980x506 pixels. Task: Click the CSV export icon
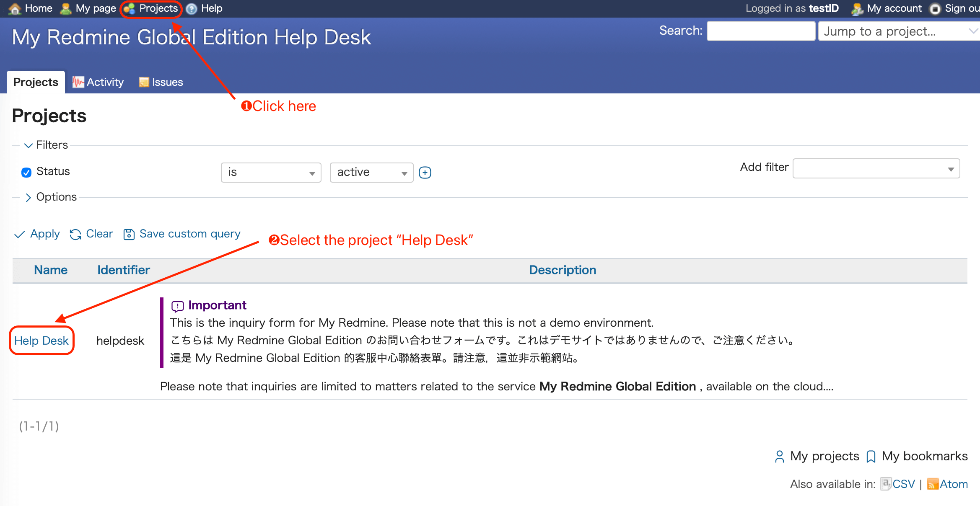885,484
